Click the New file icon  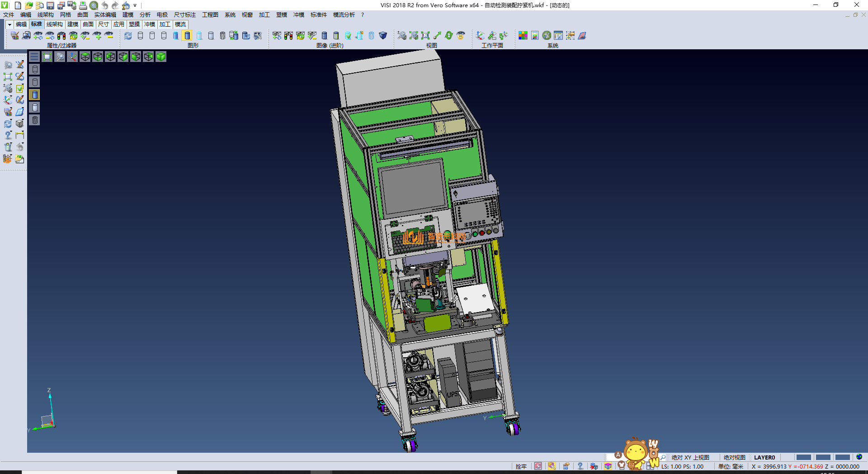pyautogui.click(x=18, y=5)
